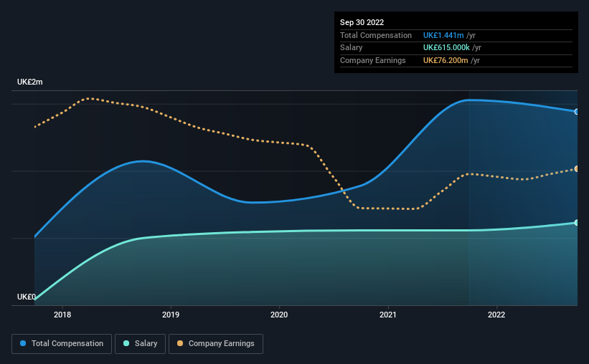Click the Salary label in tooltip
This screenshot has width=589, height=364.
pyautogui.click(x=352, y=48)
